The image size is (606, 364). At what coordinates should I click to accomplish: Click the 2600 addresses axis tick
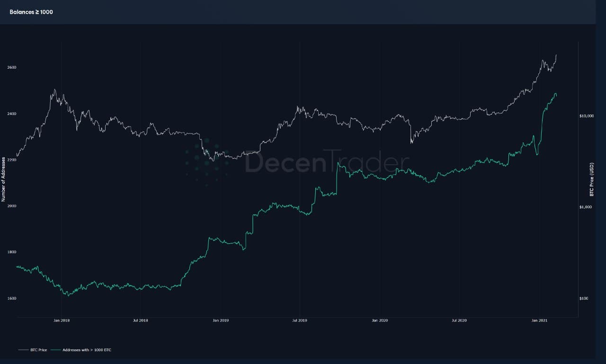point(11,67)
